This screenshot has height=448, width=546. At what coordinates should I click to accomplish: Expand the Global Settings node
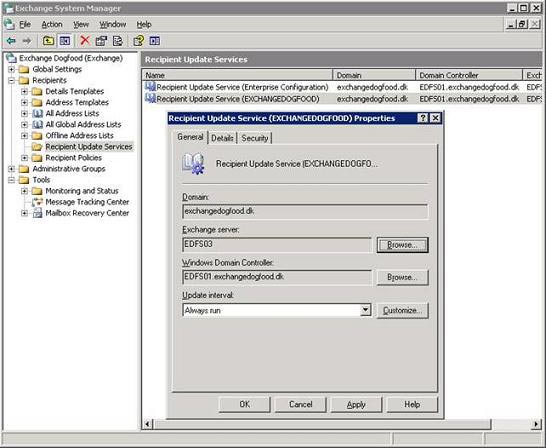(11, 69)
